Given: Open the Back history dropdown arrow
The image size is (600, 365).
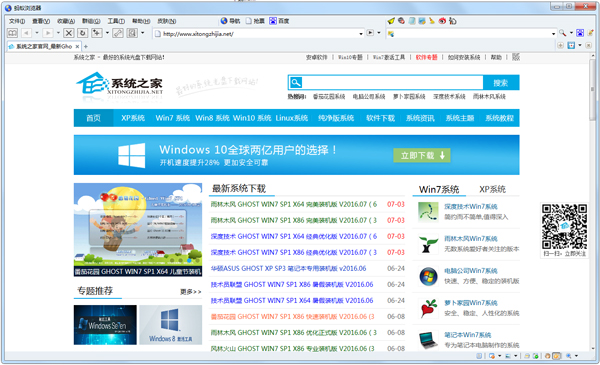Looking at the screenshot, I should (x=37, y=33).
